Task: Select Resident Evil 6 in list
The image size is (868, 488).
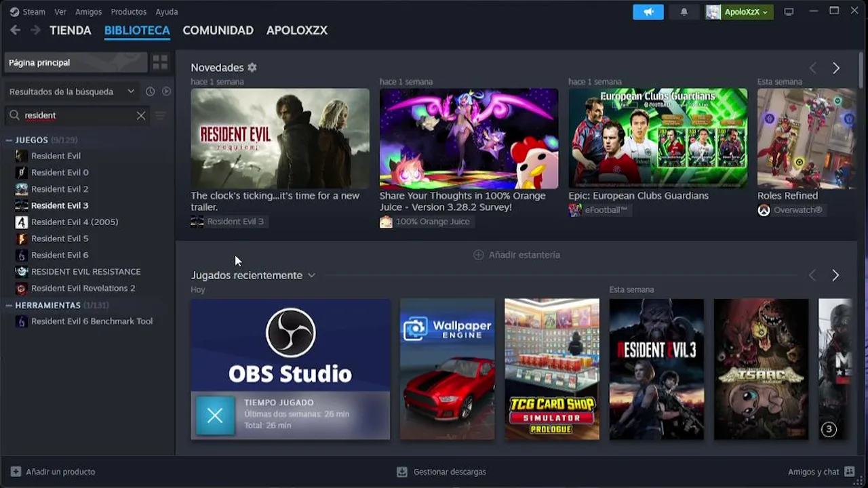Action: 60,255
